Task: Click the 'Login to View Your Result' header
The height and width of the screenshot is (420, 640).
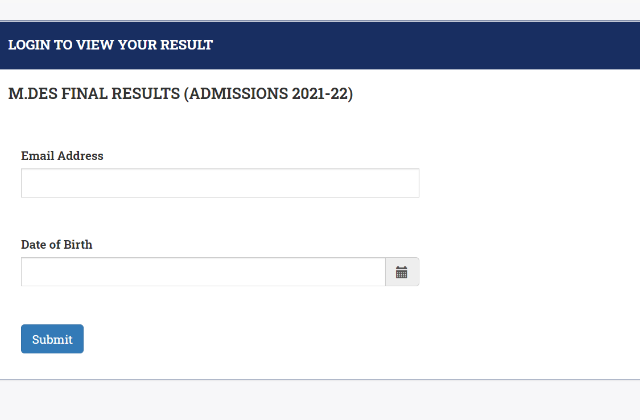Action: click(x=110, y=45)
